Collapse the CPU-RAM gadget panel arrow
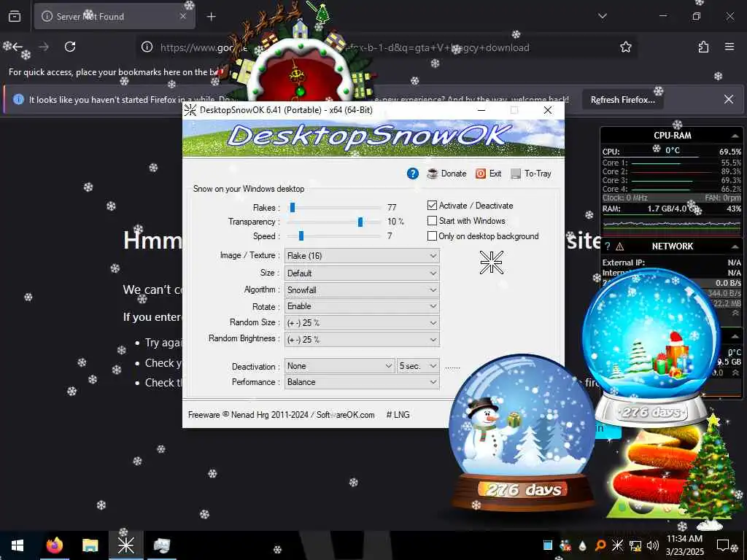 (735, 136)
